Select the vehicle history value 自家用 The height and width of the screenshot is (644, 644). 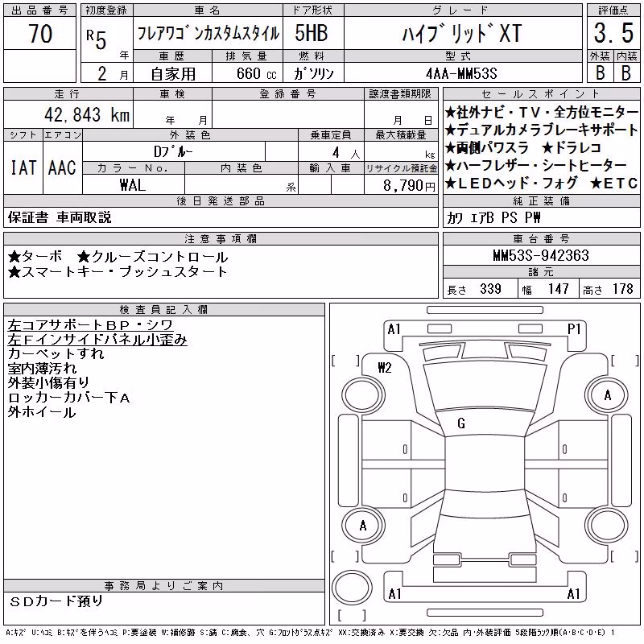(x=173, y=74)
